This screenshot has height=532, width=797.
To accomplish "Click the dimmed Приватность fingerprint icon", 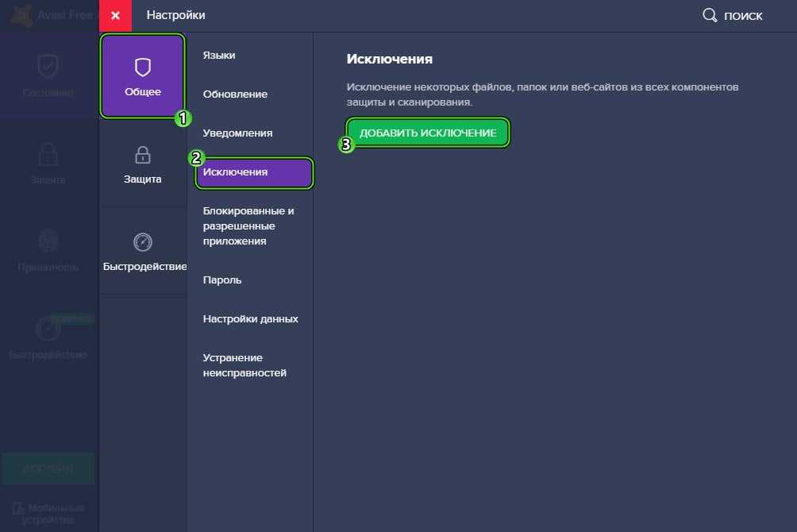I will click(x=48, y=241).
